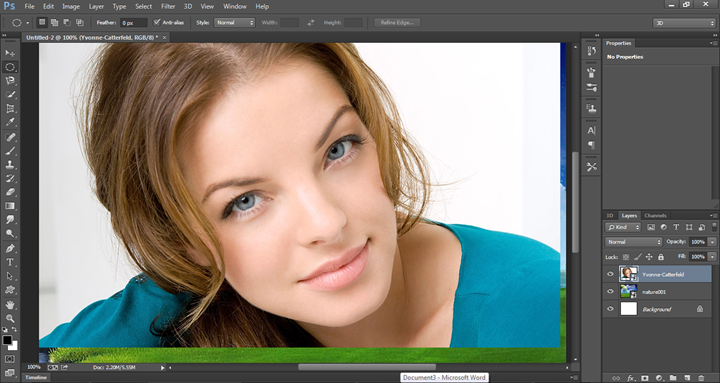Viewport: 720px width, 383px height.
Task: Open the Fill slider dropdown arrow
Action: coord(712,257)
